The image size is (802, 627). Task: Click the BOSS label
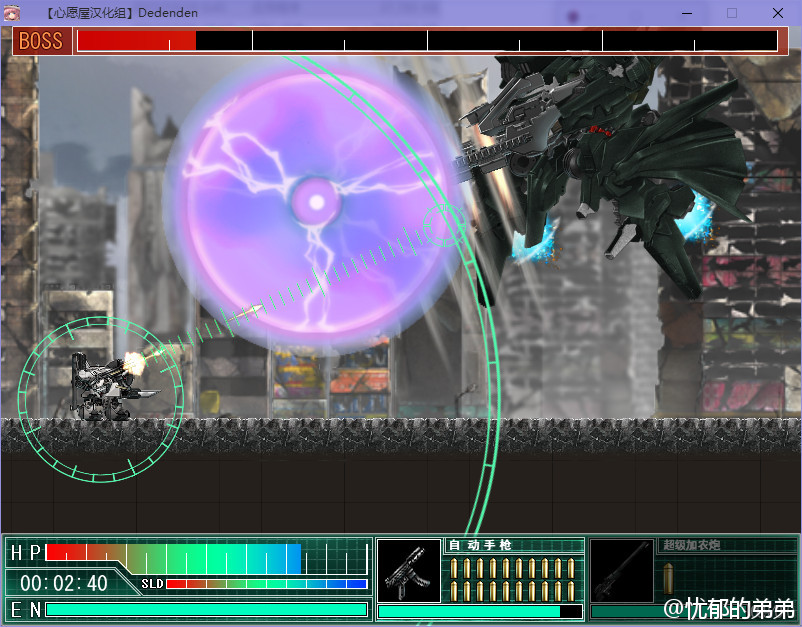41,41
